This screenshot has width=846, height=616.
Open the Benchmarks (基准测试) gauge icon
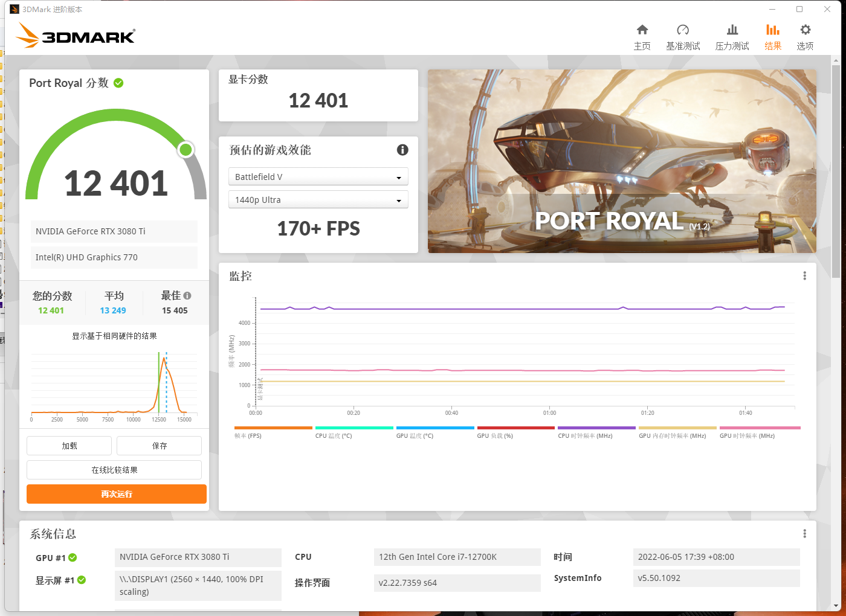click(x=683, y=30)
